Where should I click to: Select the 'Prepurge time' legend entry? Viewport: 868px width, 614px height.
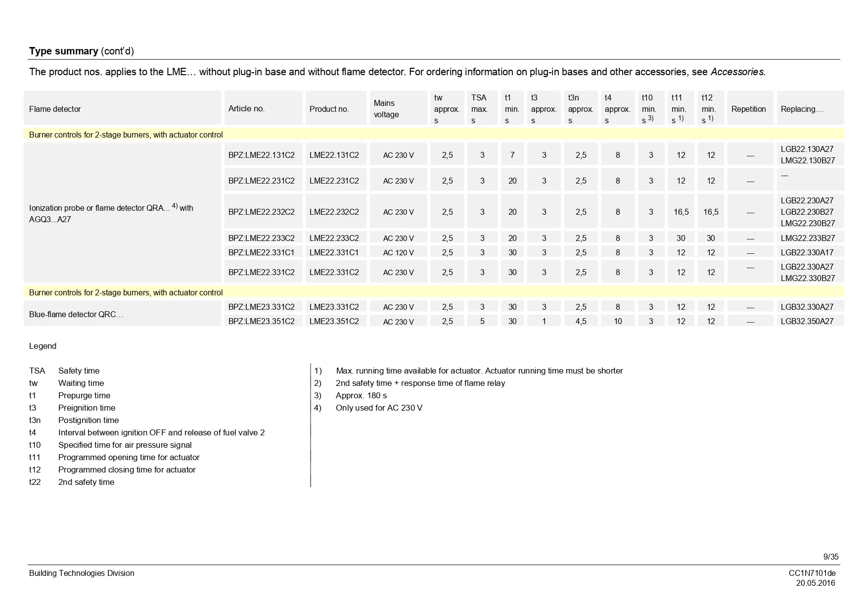coord(84,395)
